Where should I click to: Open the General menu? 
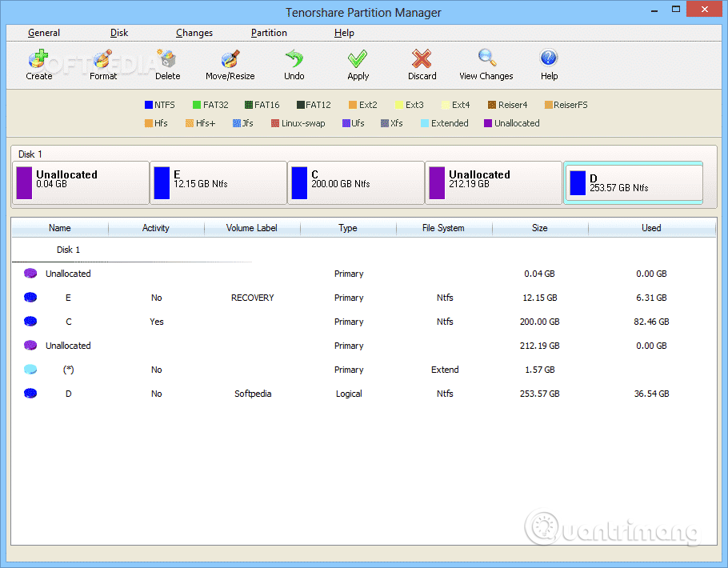[44, 33]
